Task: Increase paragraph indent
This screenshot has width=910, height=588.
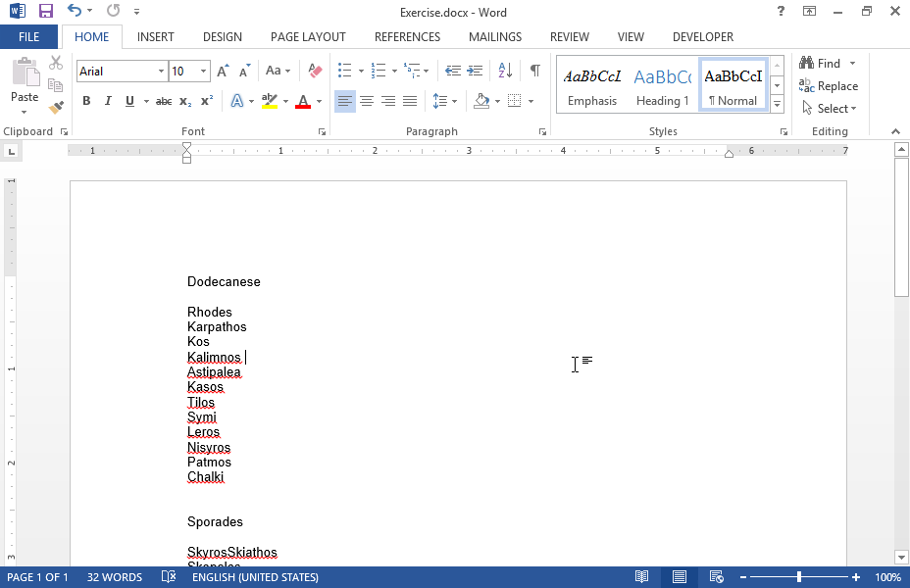Action: click(475, 71)
